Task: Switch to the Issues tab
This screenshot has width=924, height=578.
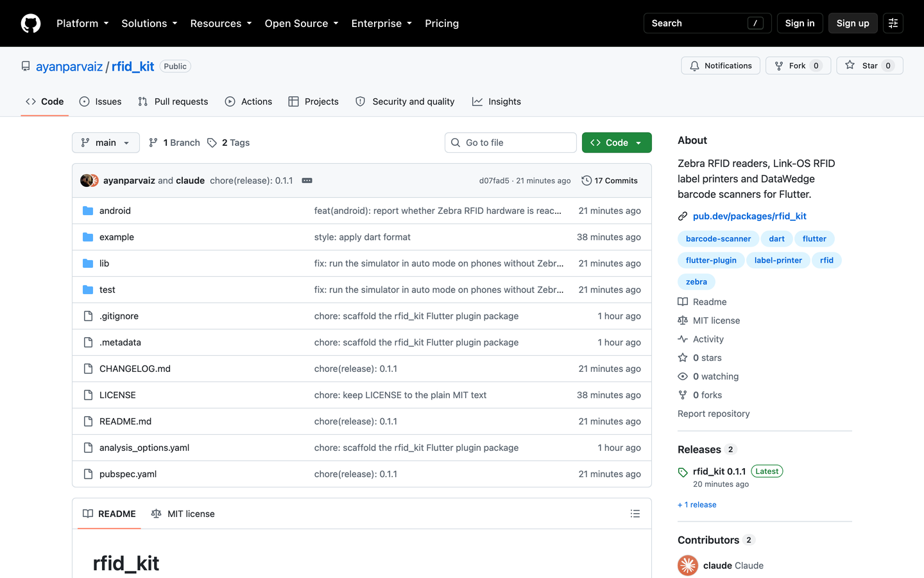Action: (101, 101)
